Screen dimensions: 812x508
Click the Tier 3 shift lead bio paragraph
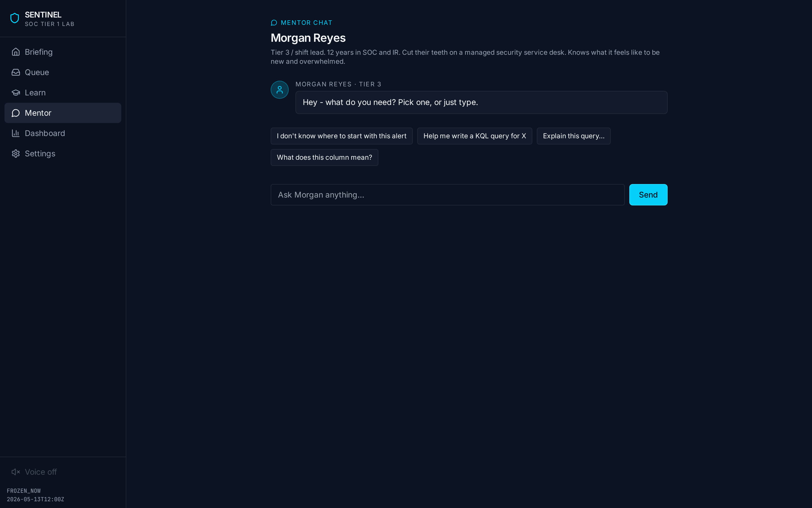pos(465,57)
